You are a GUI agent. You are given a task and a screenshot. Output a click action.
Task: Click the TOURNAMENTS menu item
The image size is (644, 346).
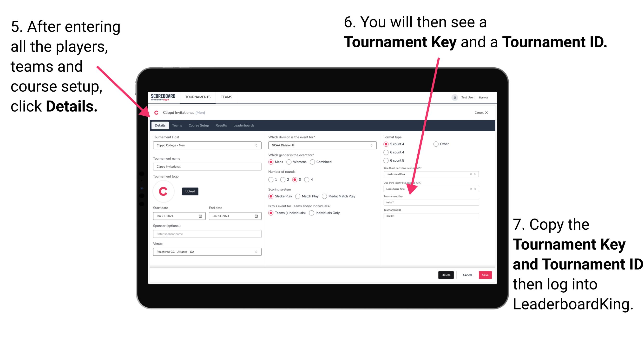pos(197,97)
